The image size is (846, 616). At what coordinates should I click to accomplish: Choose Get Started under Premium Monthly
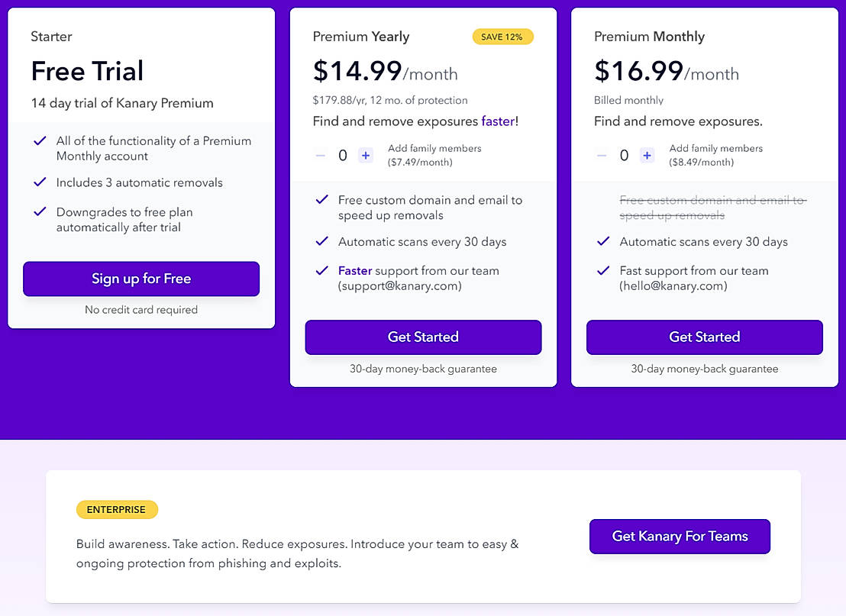point(704,337)
